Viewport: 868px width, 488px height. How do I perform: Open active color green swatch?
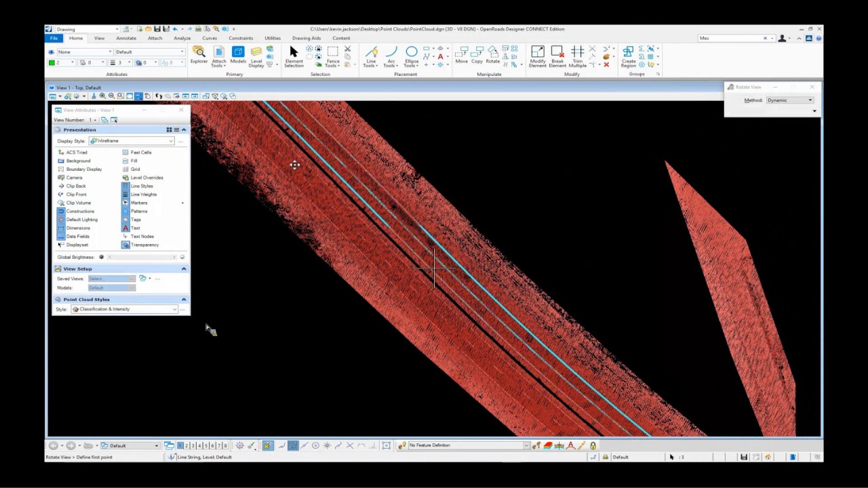pos(52,62)
